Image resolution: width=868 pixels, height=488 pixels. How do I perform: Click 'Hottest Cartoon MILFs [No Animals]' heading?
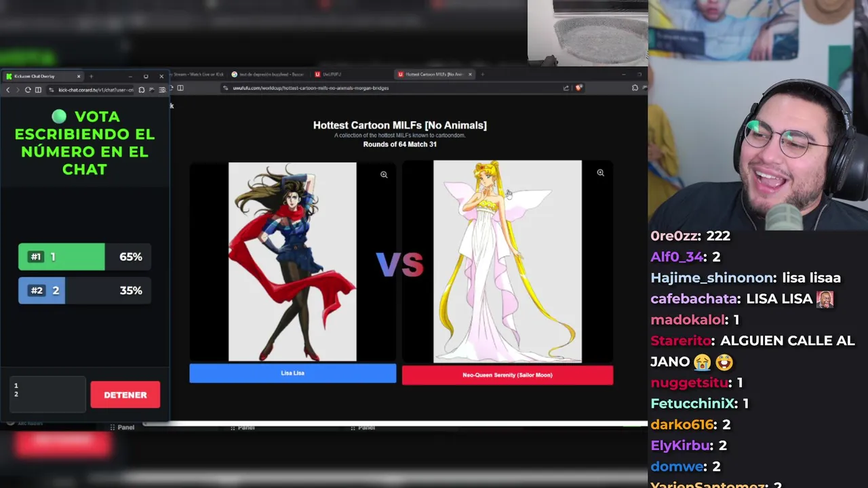(x=399, y=125)
